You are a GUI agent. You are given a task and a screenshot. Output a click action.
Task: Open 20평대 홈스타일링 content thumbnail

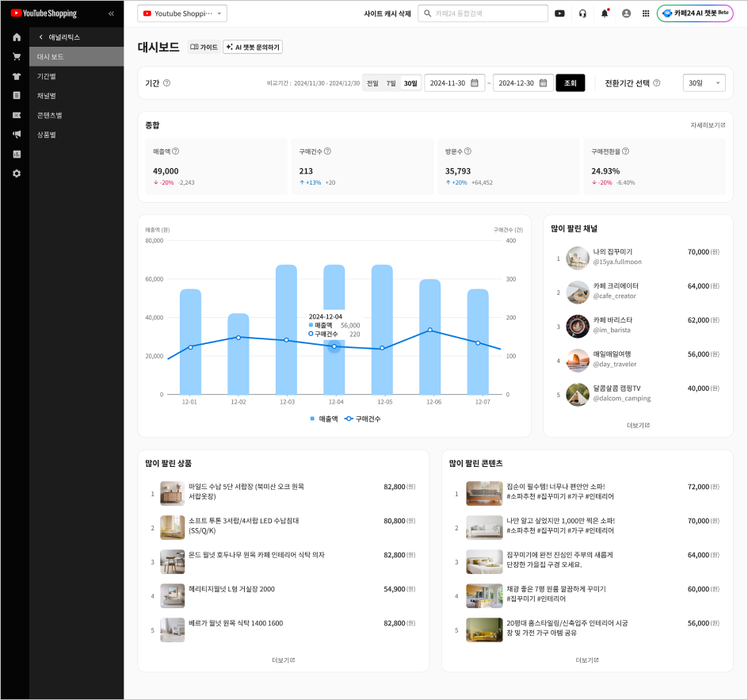point(484,630)
